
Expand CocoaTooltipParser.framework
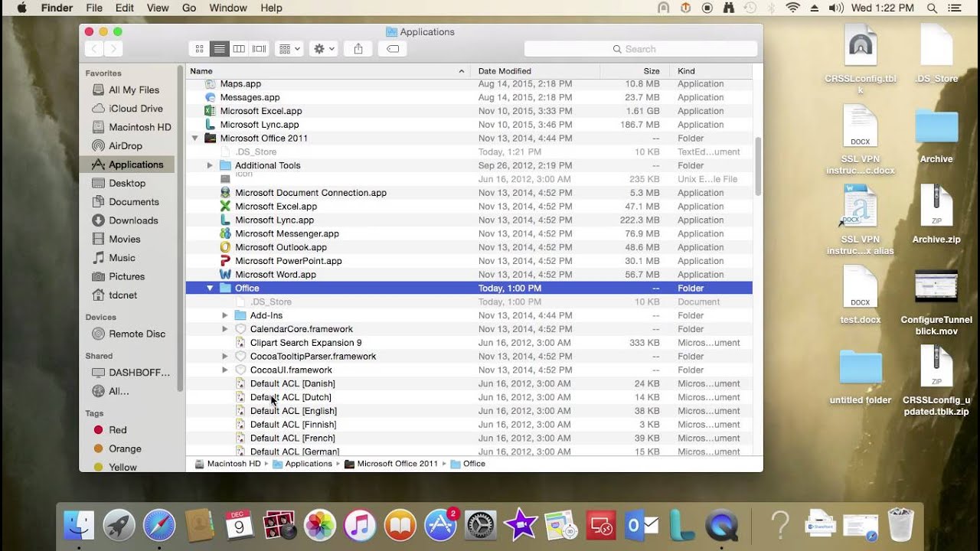tap(224, 357)
